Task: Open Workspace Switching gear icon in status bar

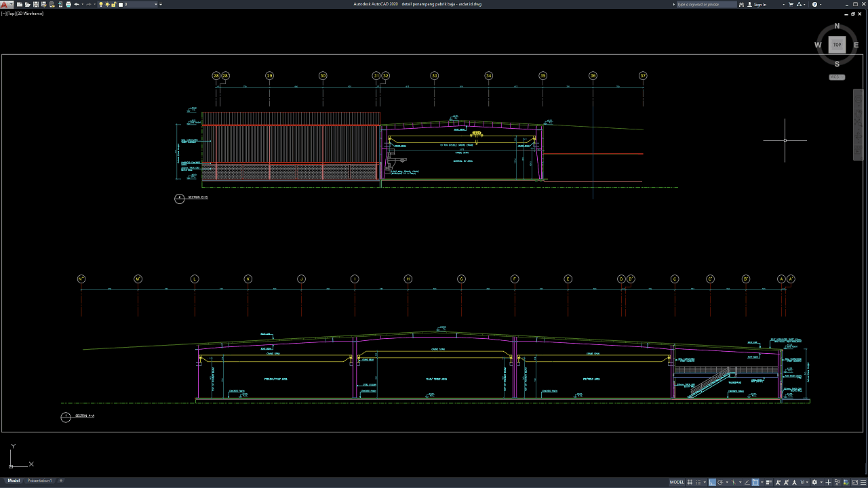Action: point(814,482)
